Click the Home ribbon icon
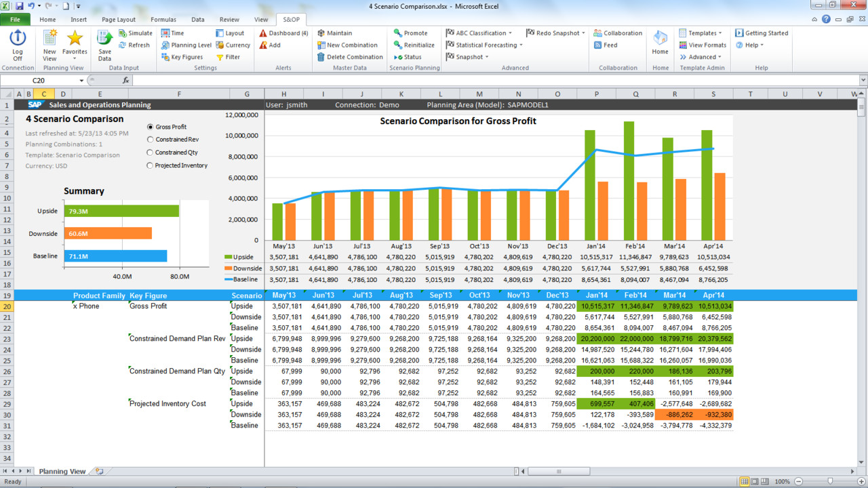 pos(660,42)
